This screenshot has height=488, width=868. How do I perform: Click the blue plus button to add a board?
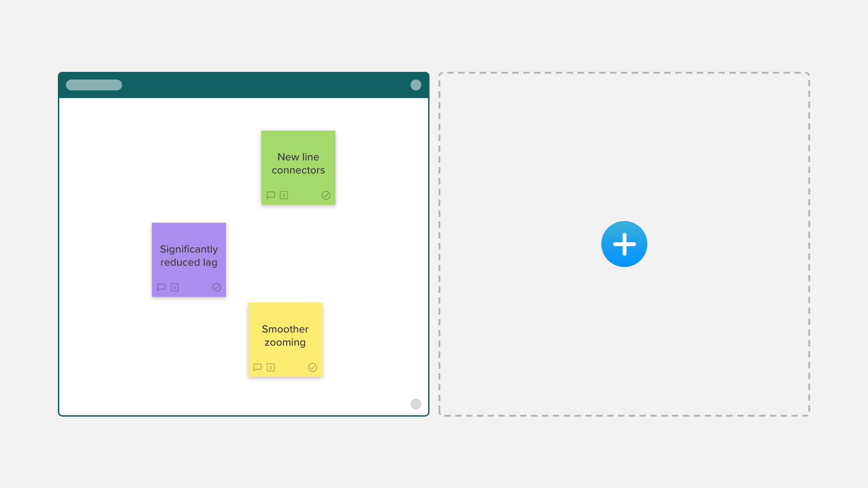coord(624,244)
